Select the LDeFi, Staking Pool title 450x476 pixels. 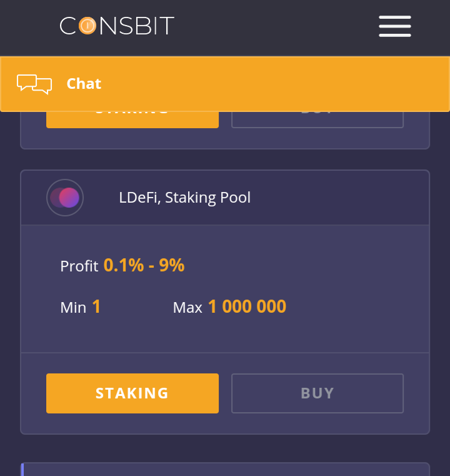pos(184,198)
